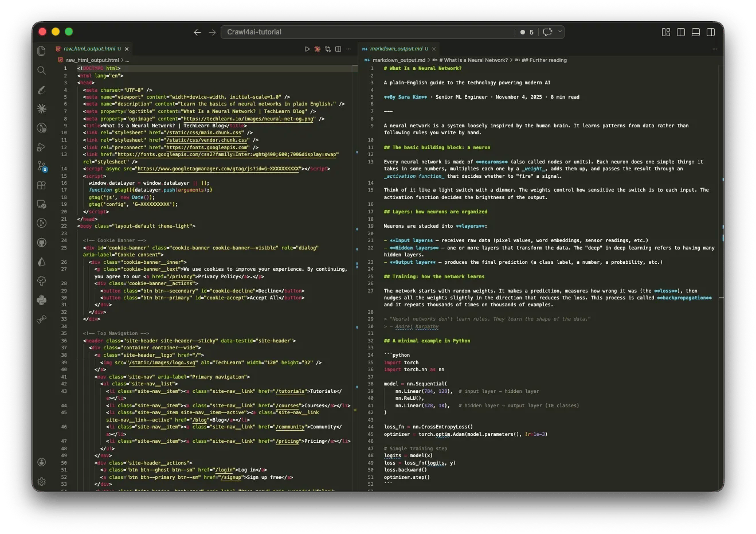Expand the chat dropdown arrow in title bar
Image resolution: width=756 pixels, height=534 pixels.
point(560,32)
